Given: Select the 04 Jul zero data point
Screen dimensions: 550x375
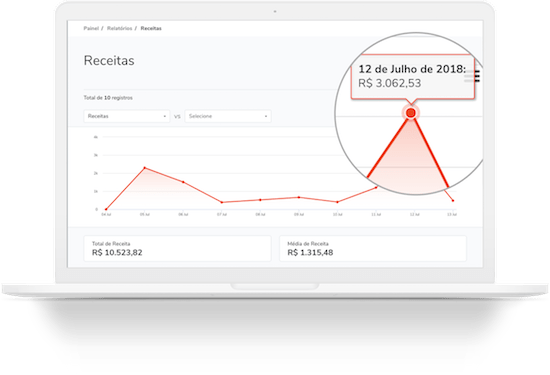Looking at the screenshot, I should click(x=106, y=209).
